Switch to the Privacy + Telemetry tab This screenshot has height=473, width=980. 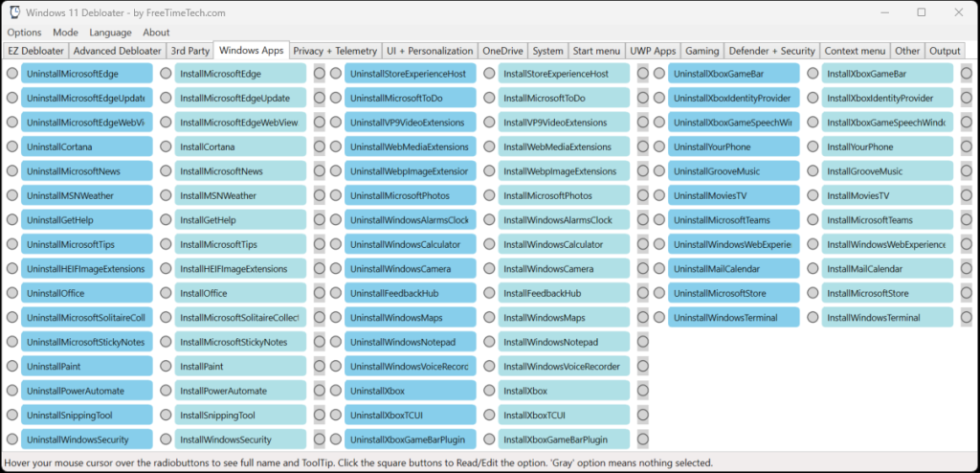pyautogui.click(x=334, y=51)
